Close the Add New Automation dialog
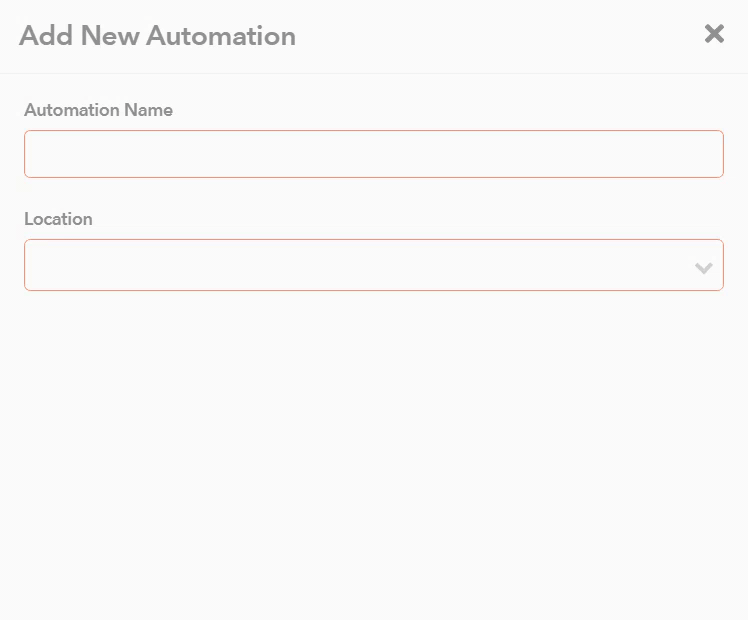748x620 pixels. click(x=714, y=34)
